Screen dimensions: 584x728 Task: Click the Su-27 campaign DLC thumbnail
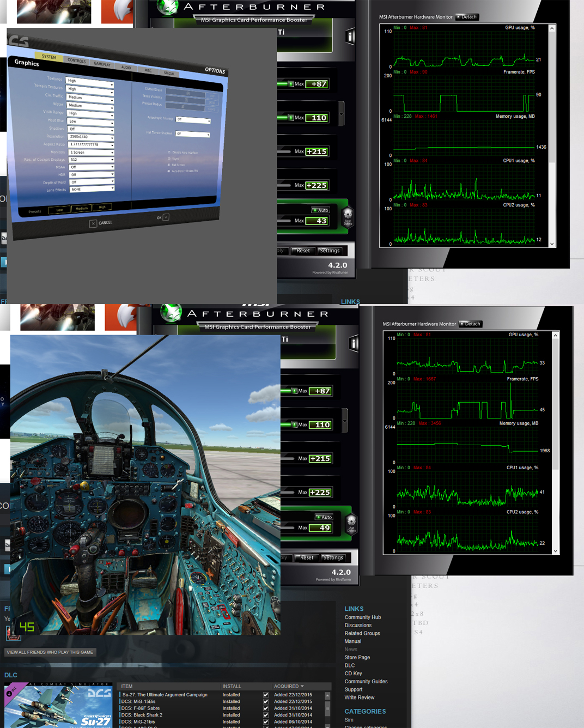tap(58, 706)
